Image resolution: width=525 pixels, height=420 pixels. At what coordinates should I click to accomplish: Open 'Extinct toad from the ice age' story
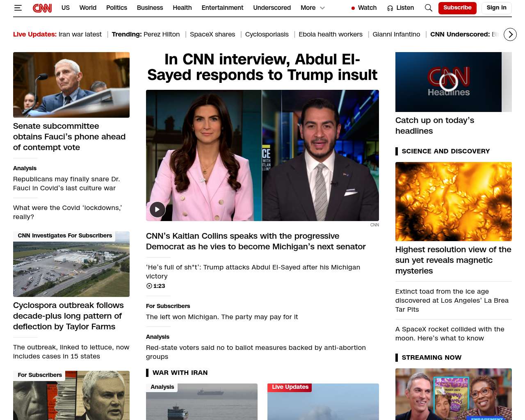452,300
